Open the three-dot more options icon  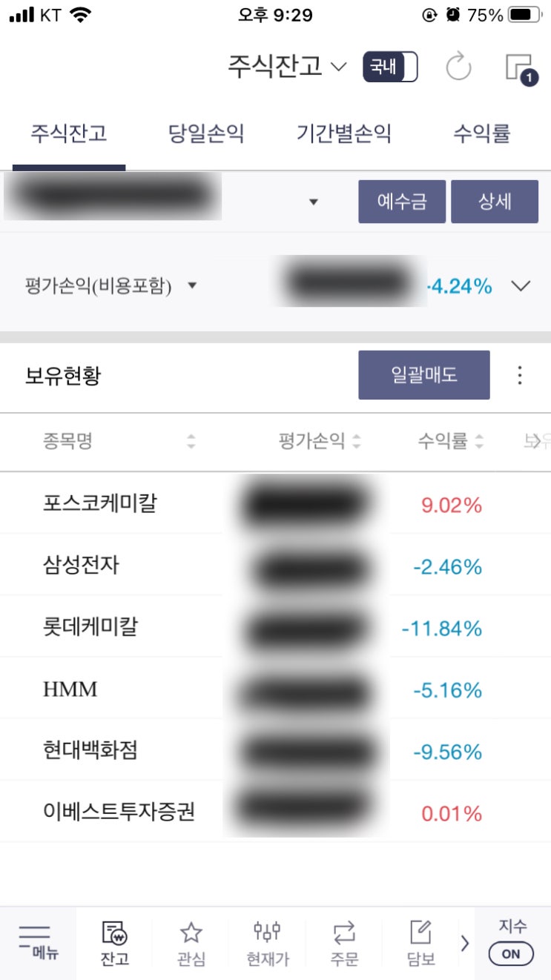coord(519,375)
